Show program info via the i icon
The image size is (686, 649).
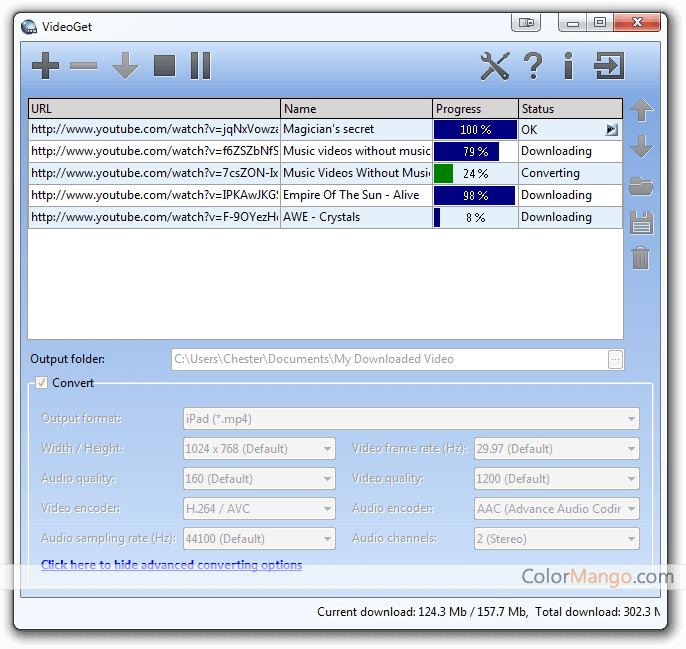point(568,67)
